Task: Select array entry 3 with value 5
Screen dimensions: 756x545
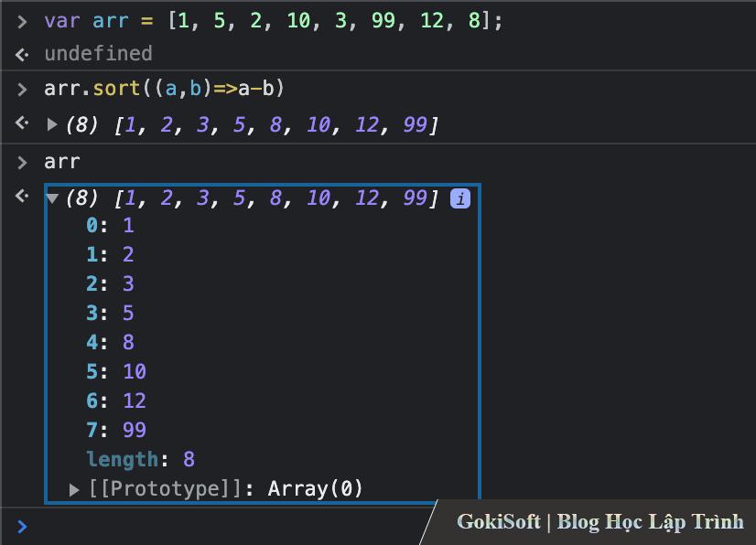Action: [110, 313]
